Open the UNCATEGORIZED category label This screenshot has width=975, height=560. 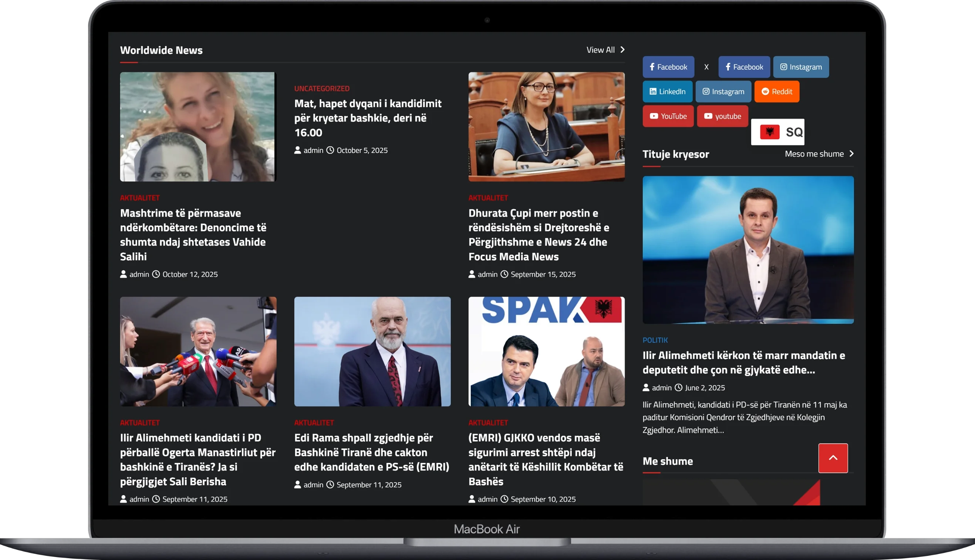click(321, 88)
